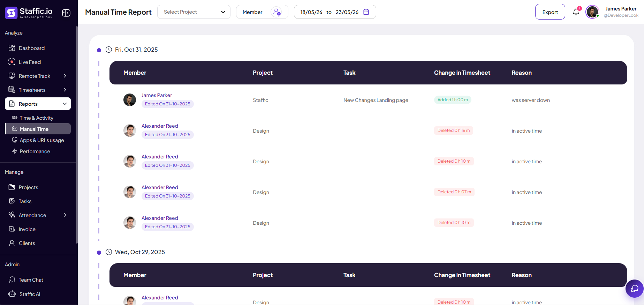Click the Staffic AI menu label

[30, 294]
